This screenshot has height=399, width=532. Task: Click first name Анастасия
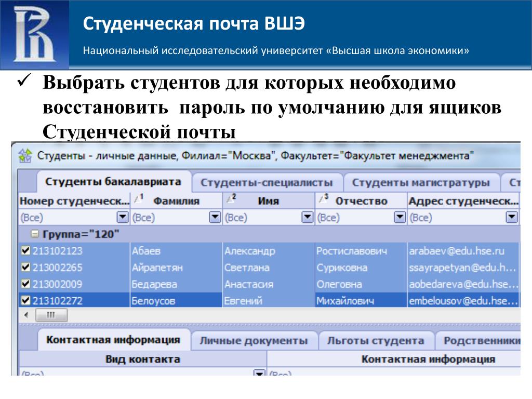[x=249, y=284]
